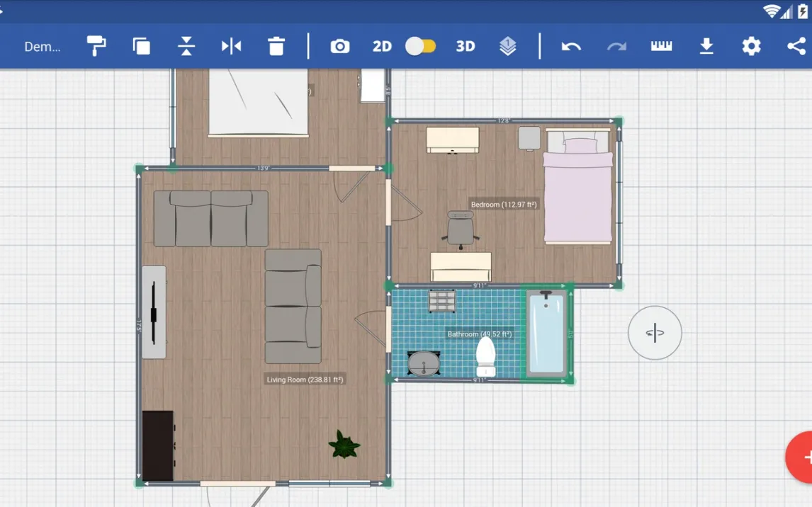Viewport: 812px width, 507px height.
Task: Switch to 2D view label
Action: [382, 46]
